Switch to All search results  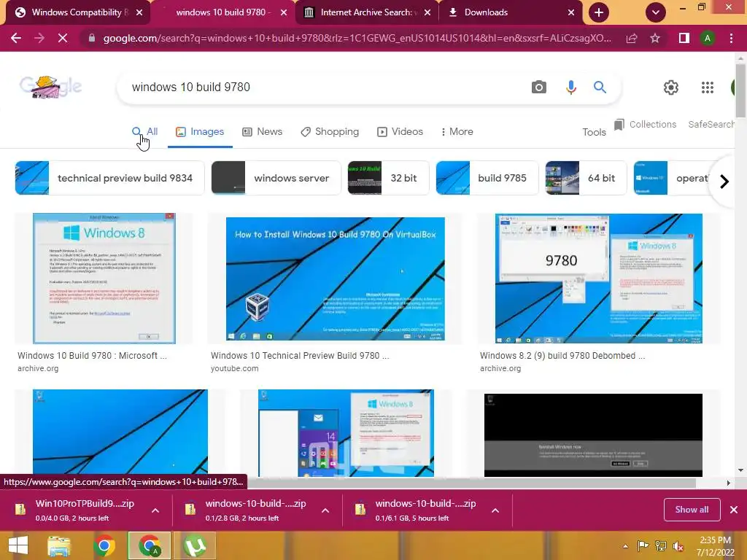[x=145, y=131]
